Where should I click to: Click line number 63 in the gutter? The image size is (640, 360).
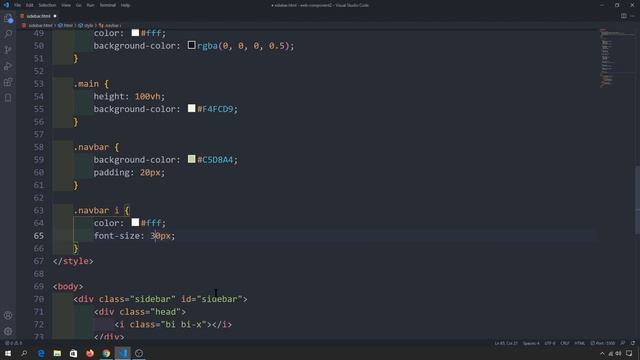pos(39,210)
